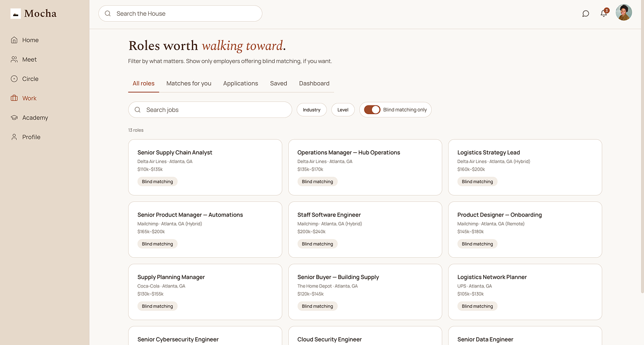Open the Industry filter dropdown
This screenshot has height=345, width=644.
(311, 110)
